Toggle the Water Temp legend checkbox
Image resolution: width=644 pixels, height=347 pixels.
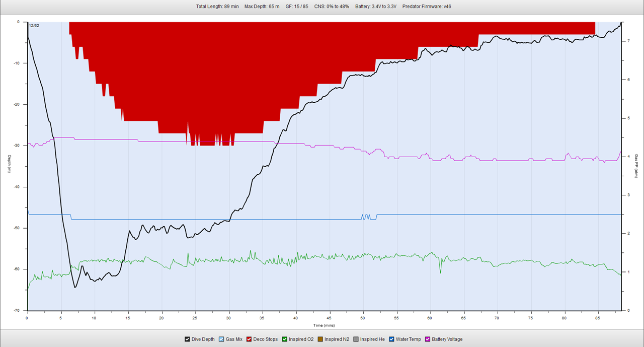pyautogui.click(x=391, y=339)
